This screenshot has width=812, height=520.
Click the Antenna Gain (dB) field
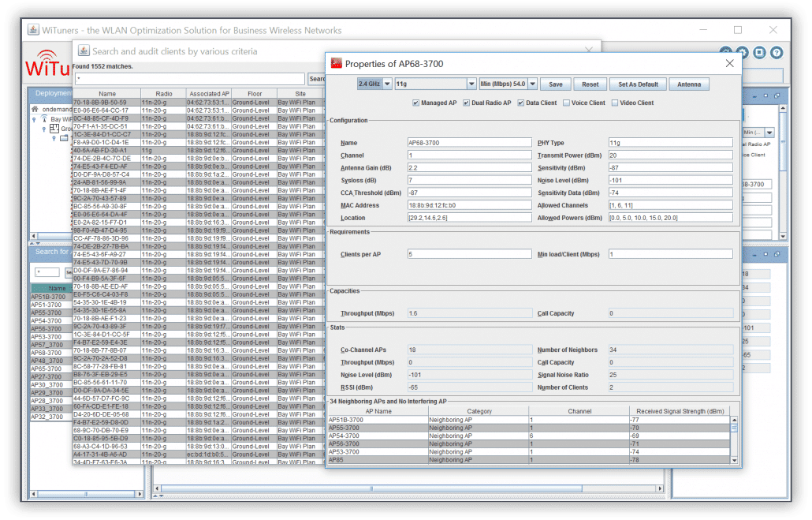[469, 167]
